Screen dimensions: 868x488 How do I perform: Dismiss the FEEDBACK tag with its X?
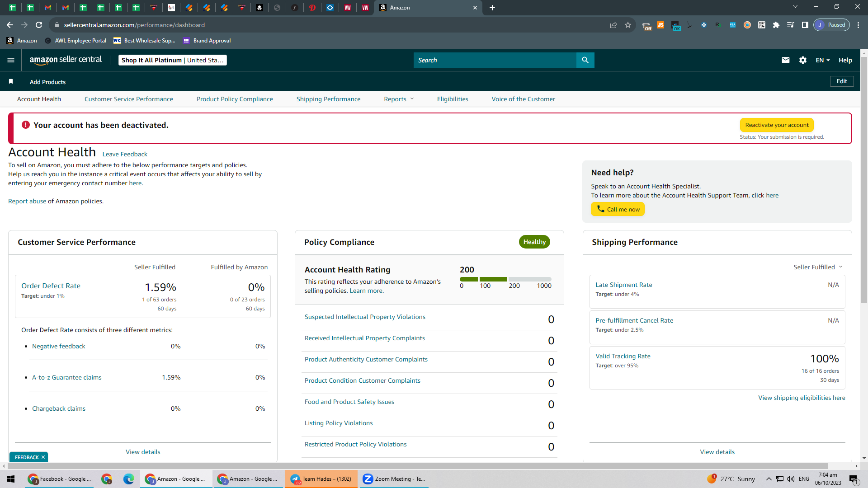pos(43,457)
